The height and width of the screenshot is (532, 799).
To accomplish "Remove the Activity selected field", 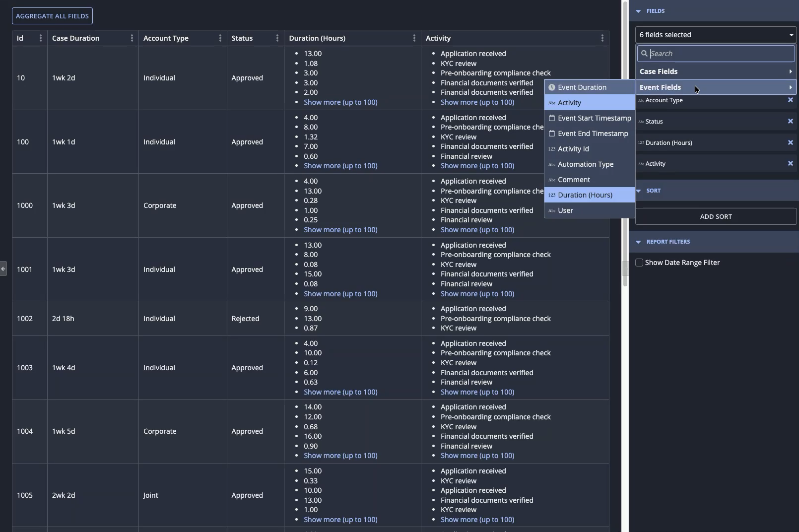I will [x=791, y=163].
